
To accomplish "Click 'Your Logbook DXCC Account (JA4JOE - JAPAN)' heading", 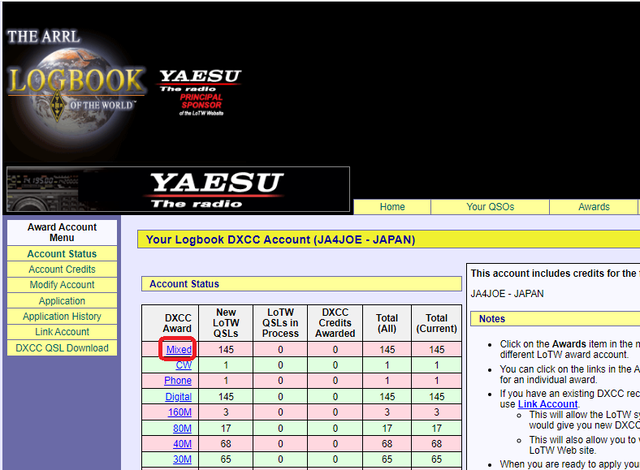I will click(x=389, y=239).
